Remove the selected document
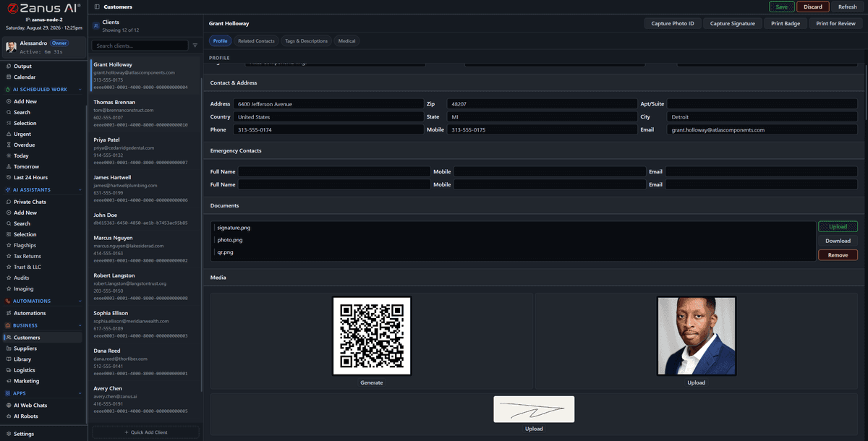 pos(838,255)
